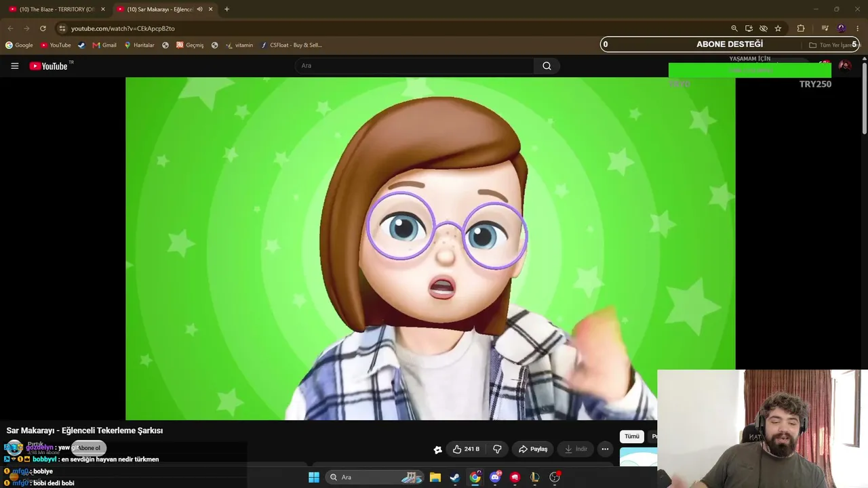Open the Haritalar bookmark
868x488 pixels.
(139, 45)
